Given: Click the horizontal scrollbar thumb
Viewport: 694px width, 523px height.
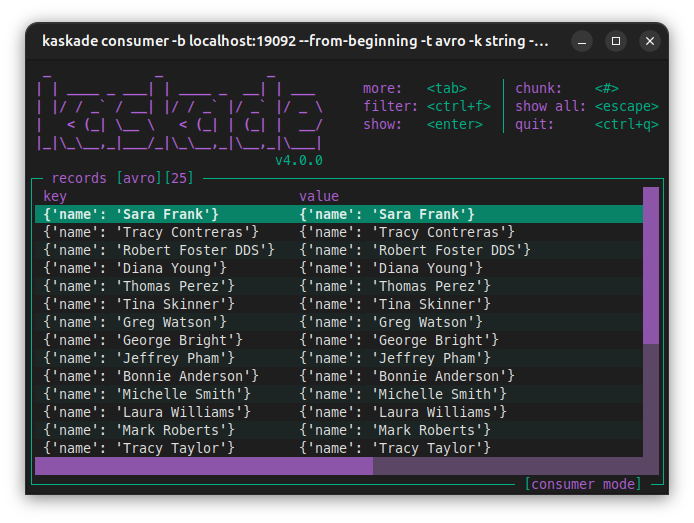Looking at the screenshot, I should coord(204,466).
